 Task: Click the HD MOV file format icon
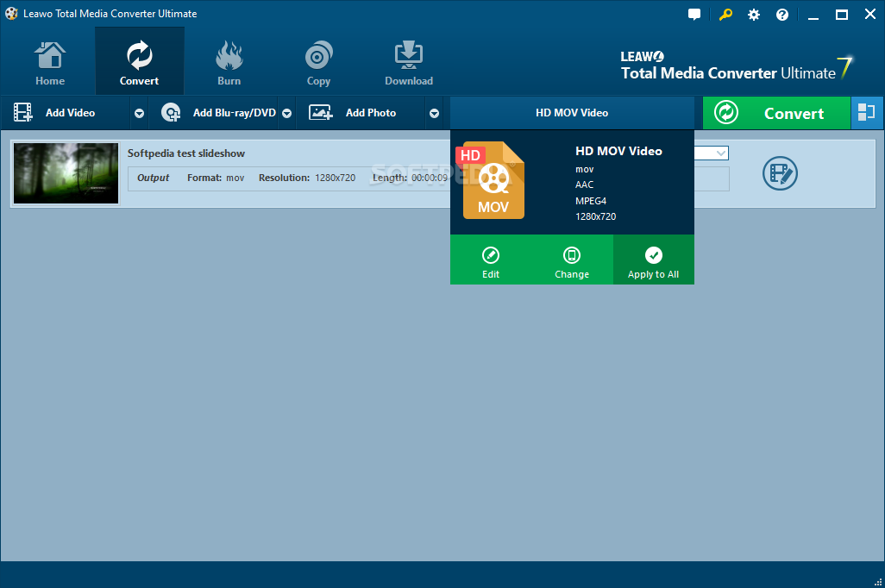pos(491,180)
